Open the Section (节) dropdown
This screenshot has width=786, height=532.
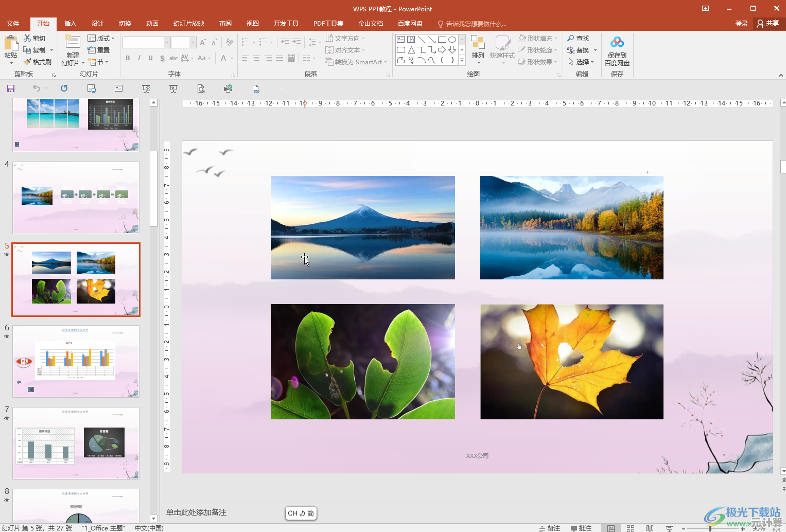pyautogui.click(x=98, y=62)
